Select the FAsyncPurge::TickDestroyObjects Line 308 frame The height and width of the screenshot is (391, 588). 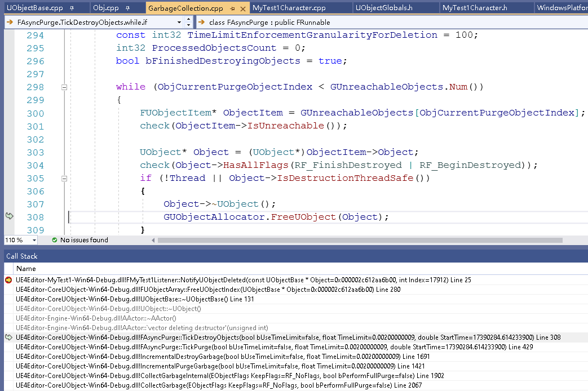pos(289,337)
